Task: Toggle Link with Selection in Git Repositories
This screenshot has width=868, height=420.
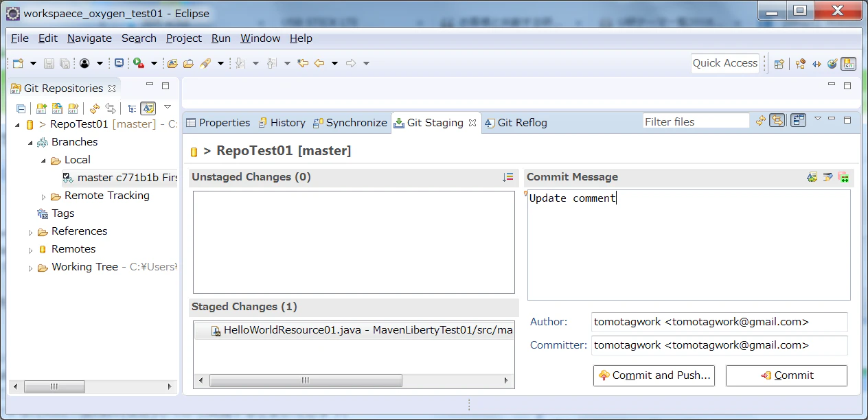Action: (x=110, y=108)
